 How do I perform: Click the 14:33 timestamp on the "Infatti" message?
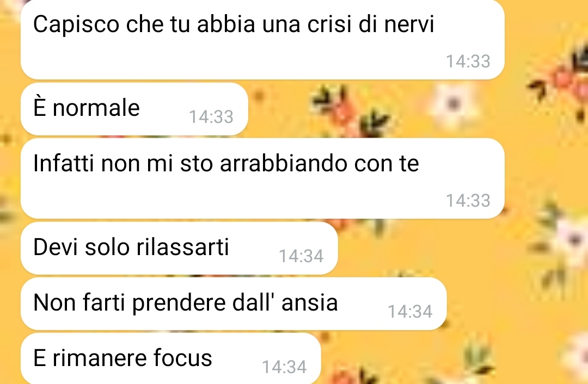(x=468, y=201)
